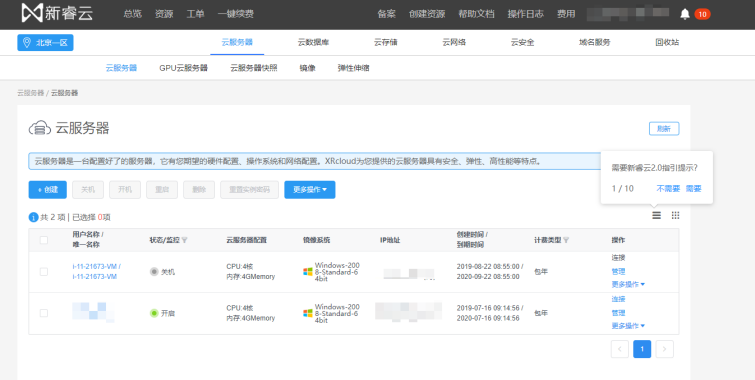Click the 重启 toolbar button

[x=162, y=190]
